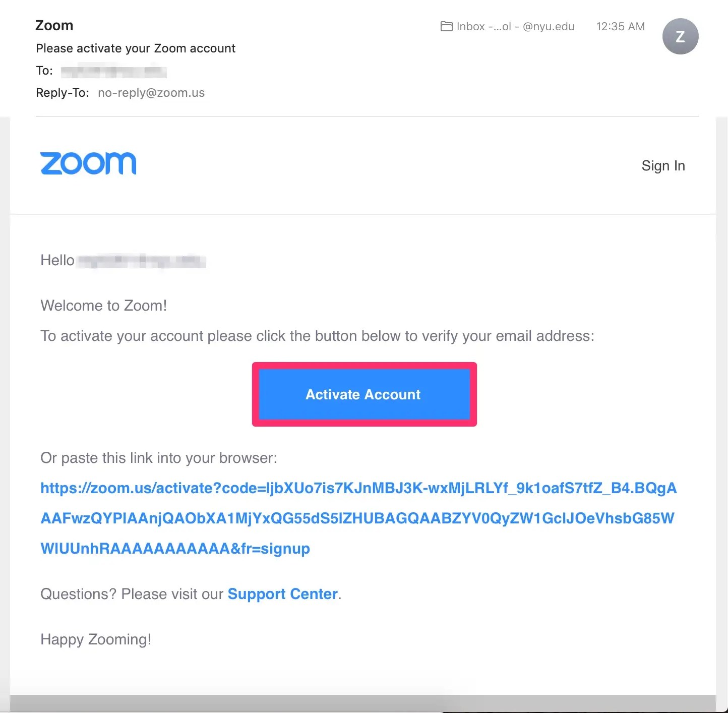728x713 pixels.
Task: Open the Sign In link
Action: (662, 166)
